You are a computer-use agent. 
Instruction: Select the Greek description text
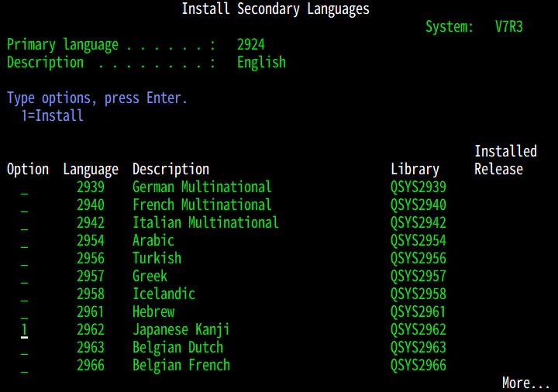point(150,276)
